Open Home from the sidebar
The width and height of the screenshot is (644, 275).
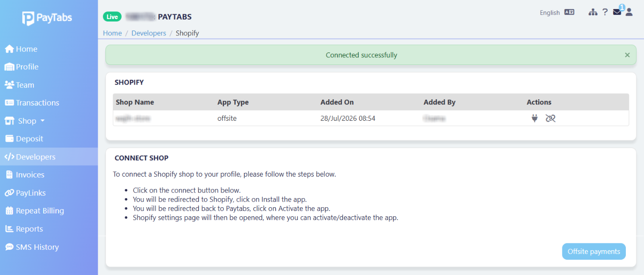49,49
